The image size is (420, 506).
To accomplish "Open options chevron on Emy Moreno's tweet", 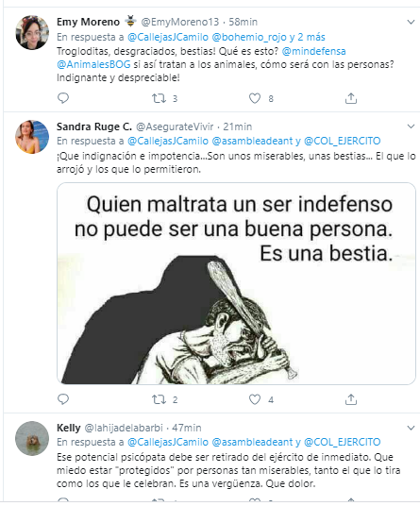I will pos(411,22).
